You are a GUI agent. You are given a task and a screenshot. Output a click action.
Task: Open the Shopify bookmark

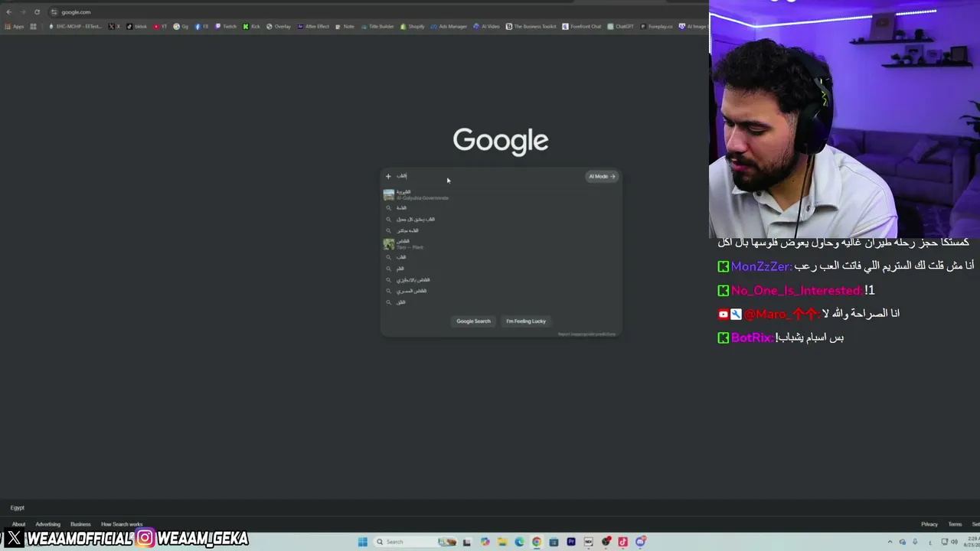(x=412, y=27)
